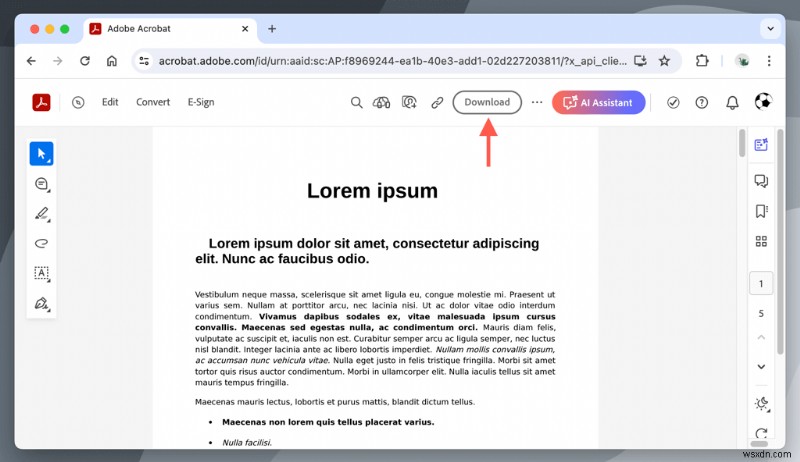Click the document vertical scrollbar
Screen dimensions: 800x462
pos(741,143)
